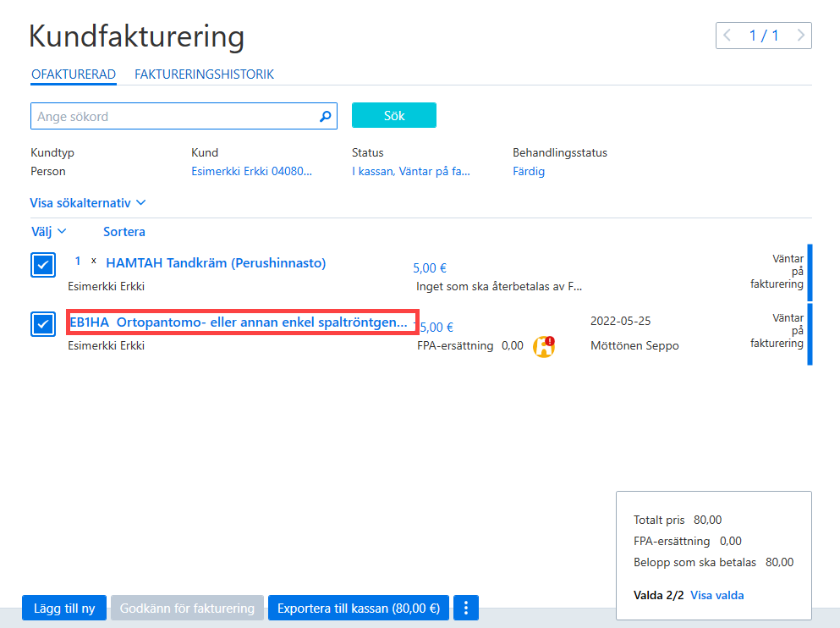Uncheck the HAMTAH Tandkräm row checkbox
The image size is (840, 628).
(x=43, y=265)
